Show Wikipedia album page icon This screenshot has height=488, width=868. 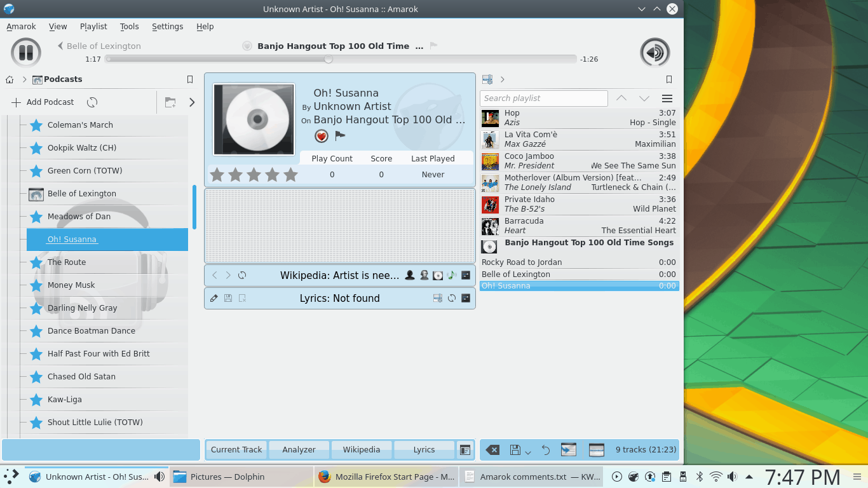click(438, 275)
